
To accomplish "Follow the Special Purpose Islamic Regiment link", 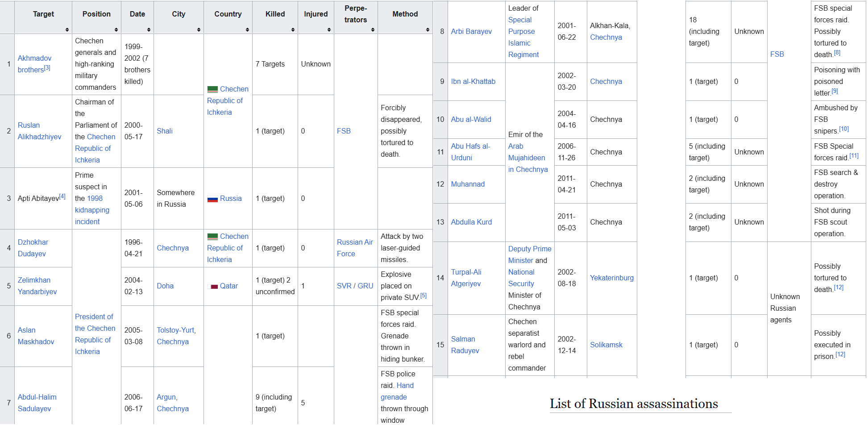I will 523,37.
